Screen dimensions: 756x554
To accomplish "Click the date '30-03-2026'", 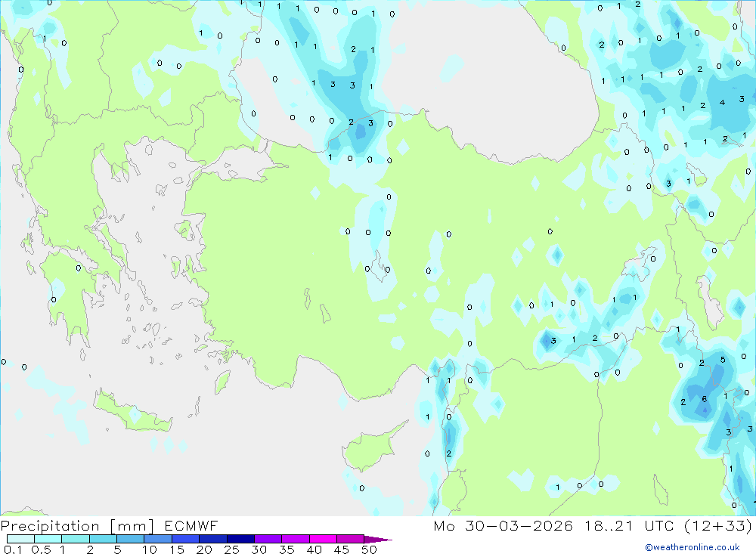I will 519,525.
